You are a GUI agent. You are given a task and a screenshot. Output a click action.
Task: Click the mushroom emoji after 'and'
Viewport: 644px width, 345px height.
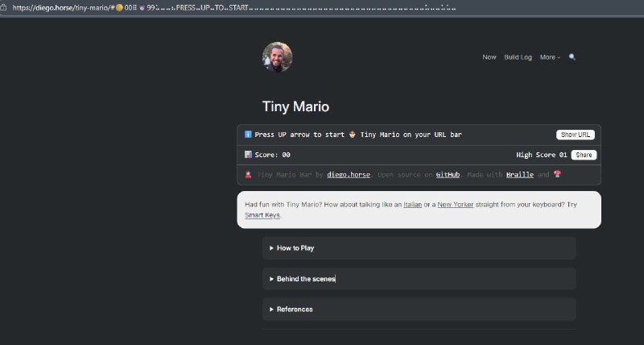pos(557,174)
